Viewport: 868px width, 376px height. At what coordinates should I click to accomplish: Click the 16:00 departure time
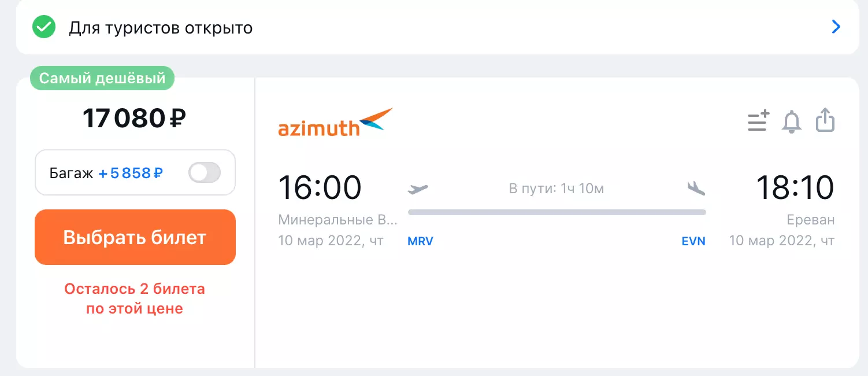point(320,187)
